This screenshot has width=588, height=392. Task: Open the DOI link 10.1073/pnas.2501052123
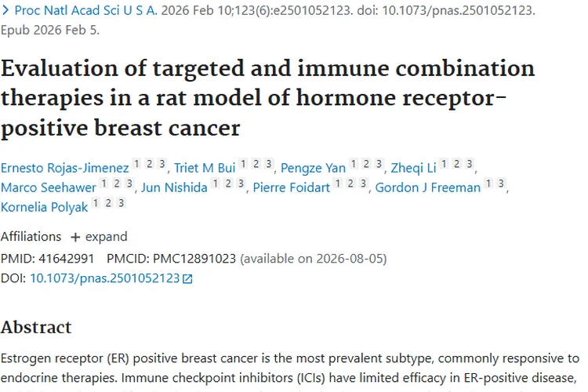coord(104,278)
